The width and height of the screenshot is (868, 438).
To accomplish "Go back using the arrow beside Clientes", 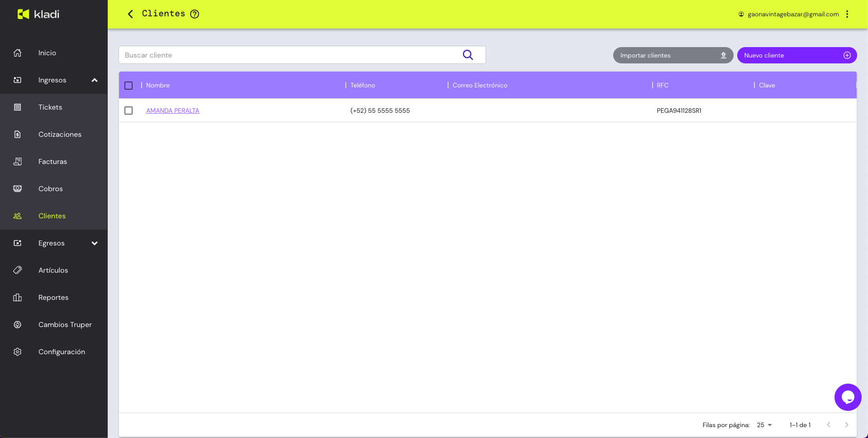I will [x=130, y=14].
